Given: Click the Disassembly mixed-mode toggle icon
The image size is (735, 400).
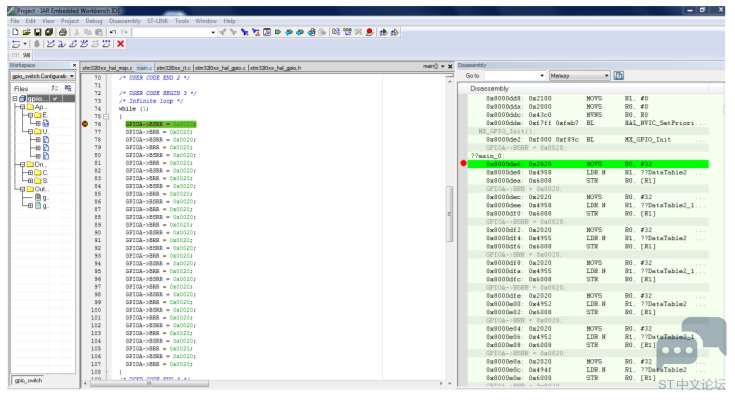Looking at the screenshot, I should click(618, 75).
